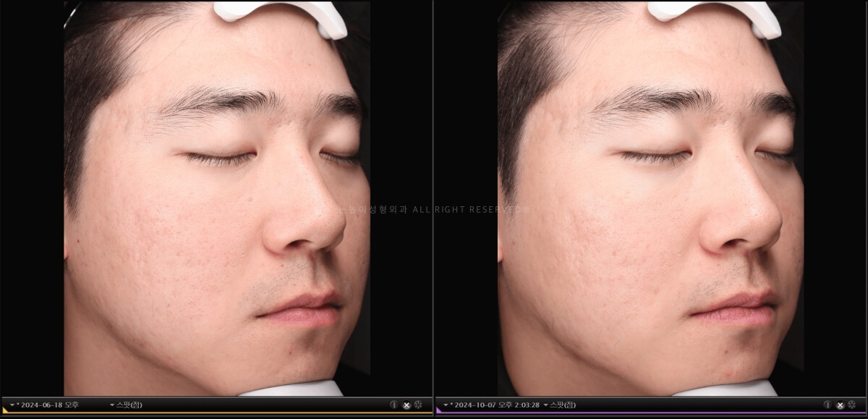The image size is (868, 419).
Task: Open settings icon for the 2024-10-07 panel
Action: (x=852, y=405)
